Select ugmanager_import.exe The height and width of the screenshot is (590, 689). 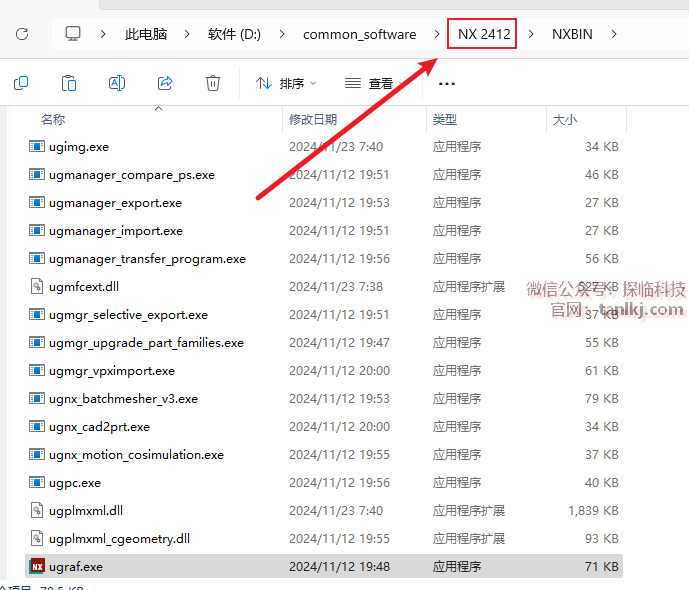pyautogui.click(x=324, y=231)
